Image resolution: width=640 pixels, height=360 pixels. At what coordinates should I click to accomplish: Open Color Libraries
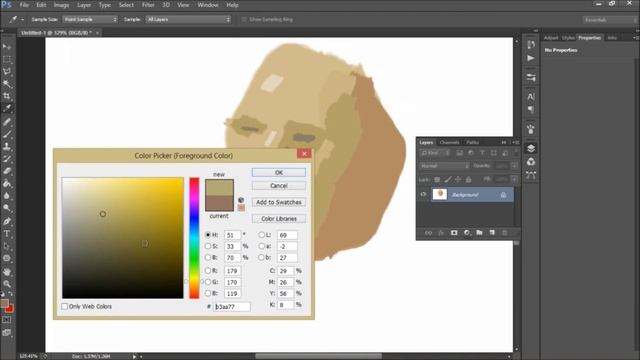[279, 219]
